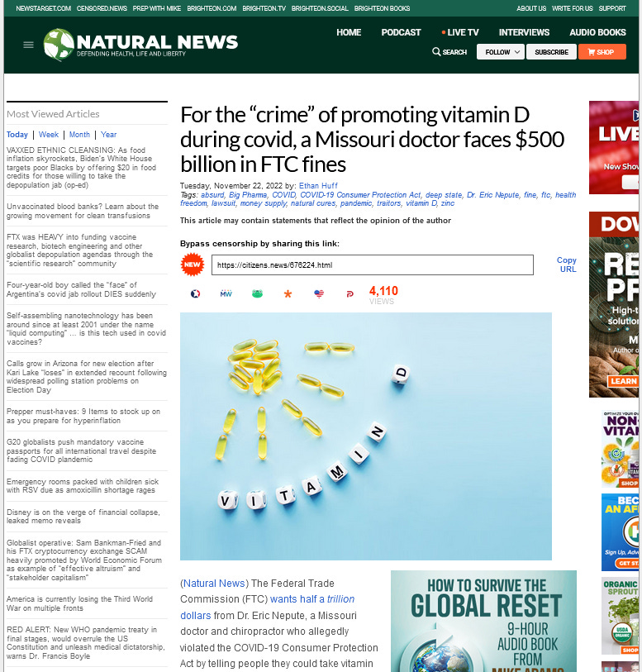The width and height of the screenshot is (642, 672).
Task: Share via the American flag heart icon
Action: tap(319, 293)
